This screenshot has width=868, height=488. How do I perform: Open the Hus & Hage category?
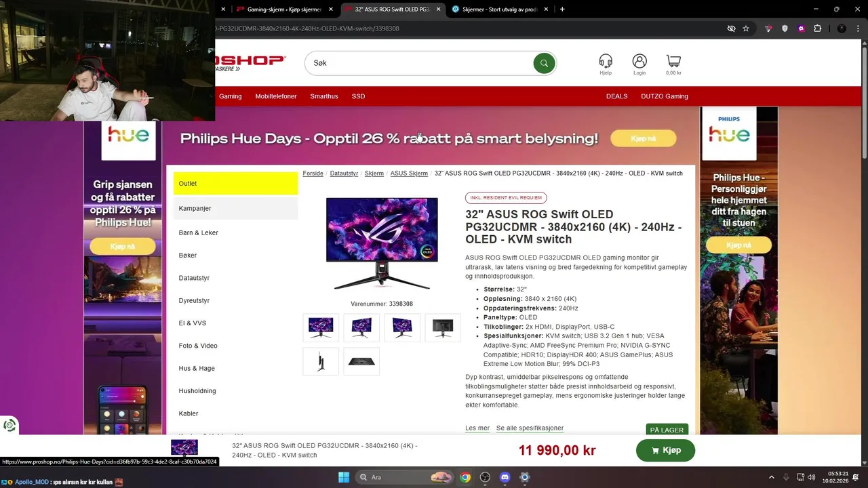click(x=197, y=368)
